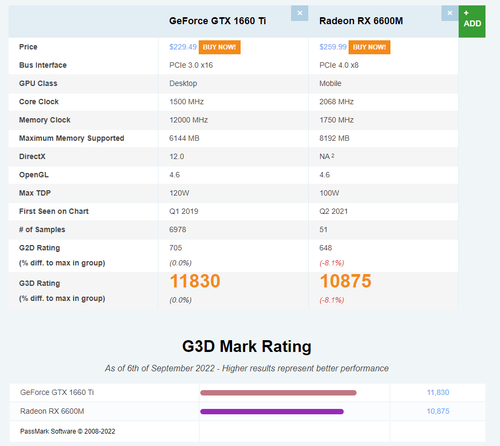
Task: Click the large 10875 G3D rating
Action: pos(345,281)
